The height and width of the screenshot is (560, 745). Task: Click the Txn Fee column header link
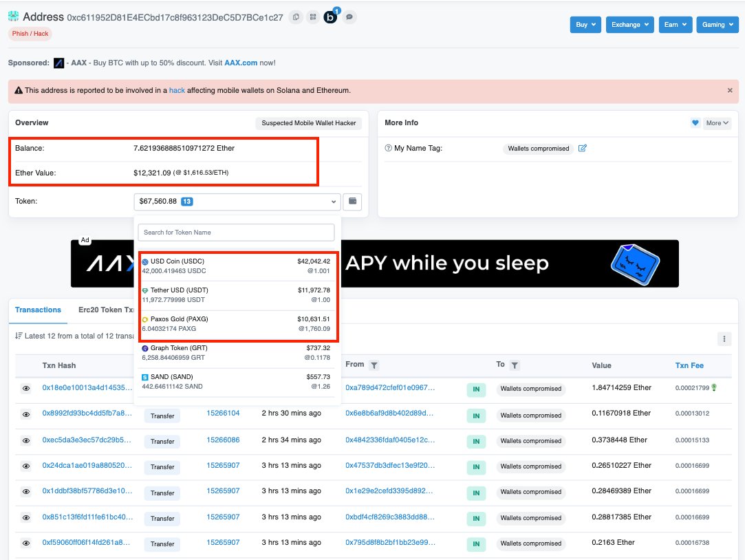[x=689, y=365]
